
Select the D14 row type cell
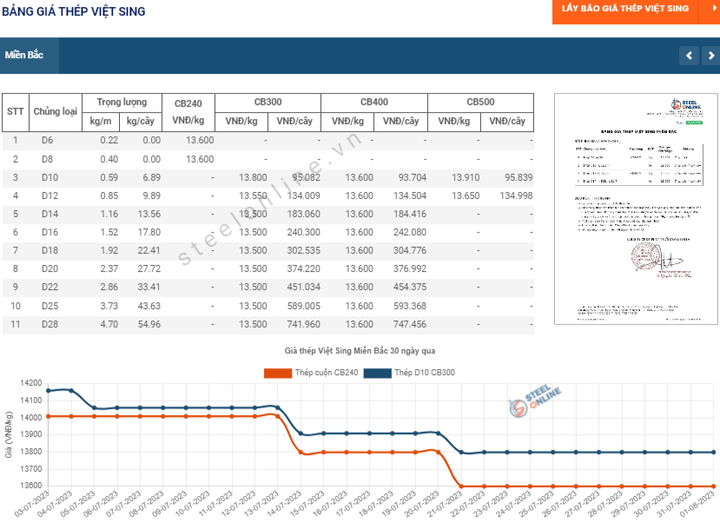tap(50, 214)
